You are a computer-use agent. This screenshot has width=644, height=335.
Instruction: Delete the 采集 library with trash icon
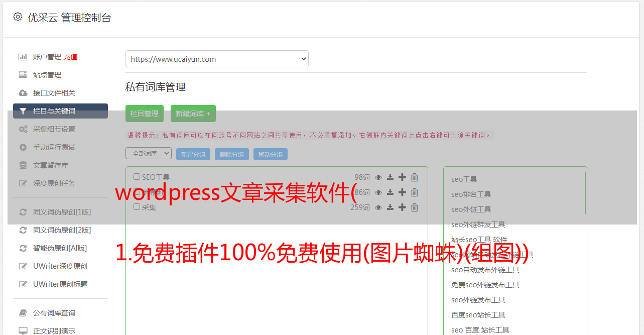click(415, 207)
